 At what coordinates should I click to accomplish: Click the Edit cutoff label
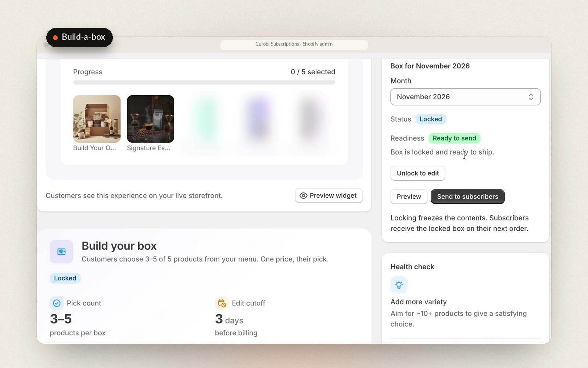[248, 303]
